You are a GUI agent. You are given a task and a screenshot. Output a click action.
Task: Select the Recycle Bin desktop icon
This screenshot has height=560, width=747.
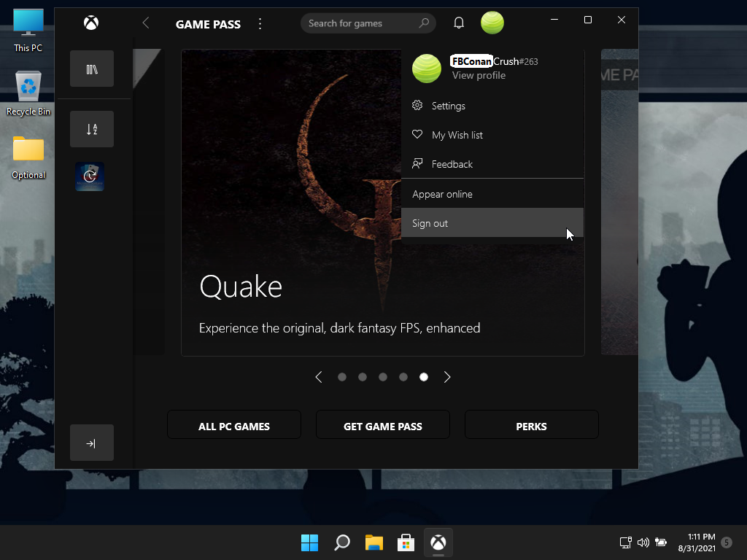[28, 93]
